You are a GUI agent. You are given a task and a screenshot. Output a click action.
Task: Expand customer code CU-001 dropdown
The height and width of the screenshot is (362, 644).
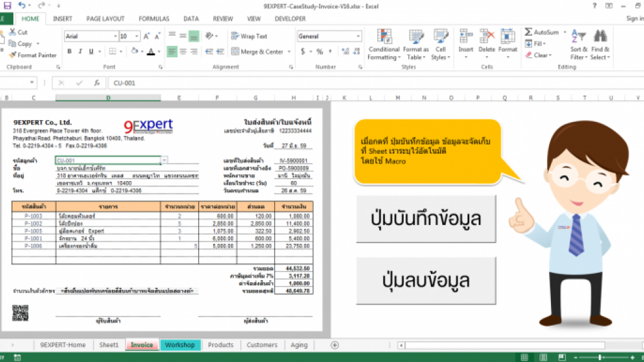[x=164, y=160]
